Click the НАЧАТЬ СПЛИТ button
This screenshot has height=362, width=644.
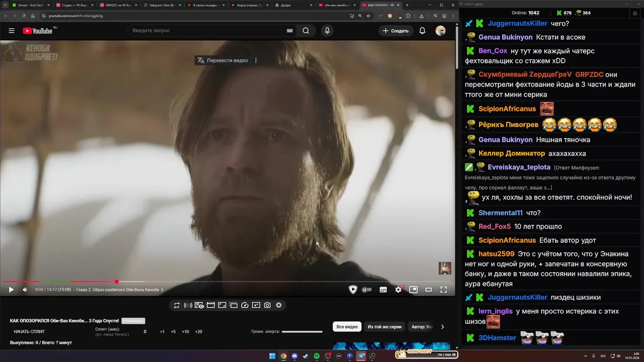tap(29, 332)
